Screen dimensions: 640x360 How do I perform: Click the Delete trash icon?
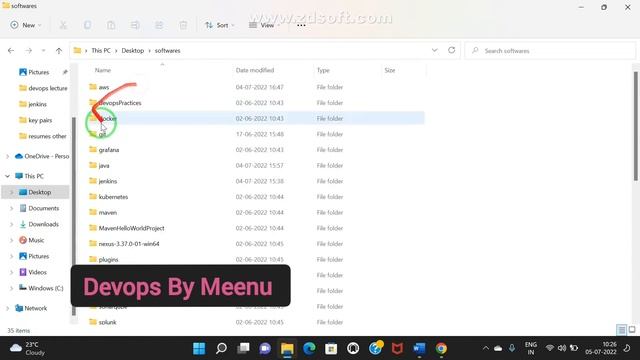[183, 25]
